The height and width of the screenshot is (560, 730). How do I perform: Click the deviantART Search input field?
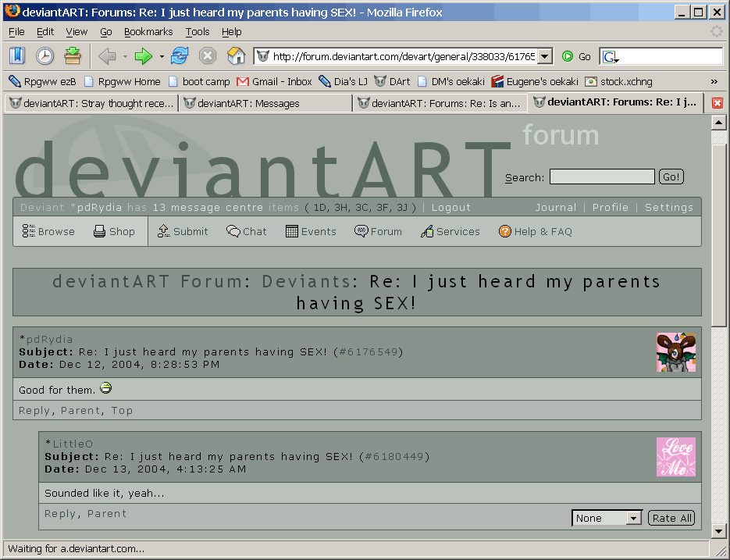(x=602, y=177)
